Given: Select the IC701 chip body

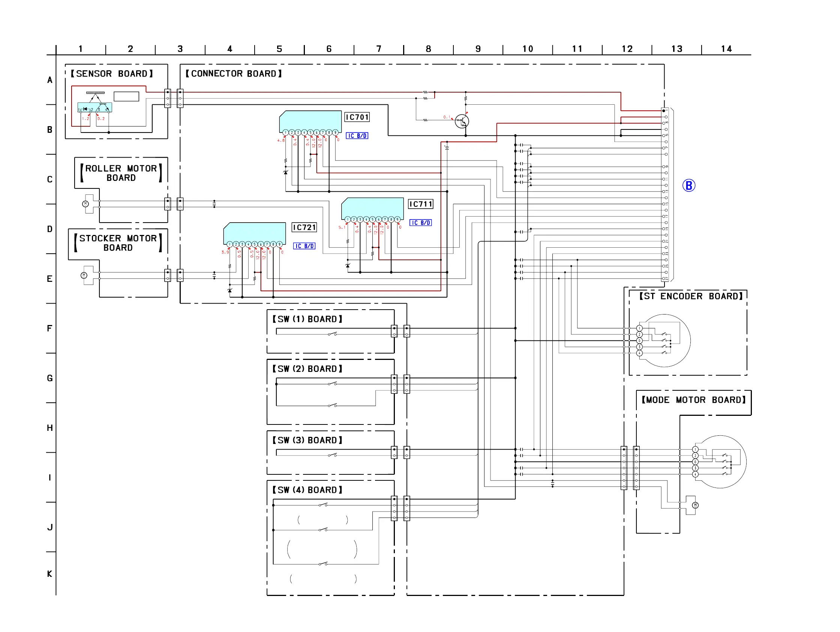Looking at the screenshot, I should click(310, 120).
